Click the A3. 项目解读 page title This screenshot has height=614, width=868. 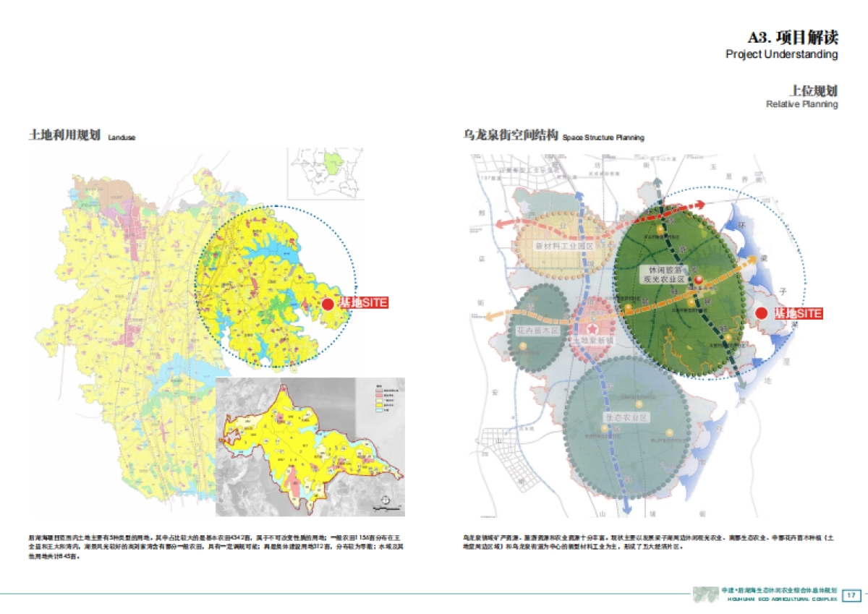click(x=792, y=38)
